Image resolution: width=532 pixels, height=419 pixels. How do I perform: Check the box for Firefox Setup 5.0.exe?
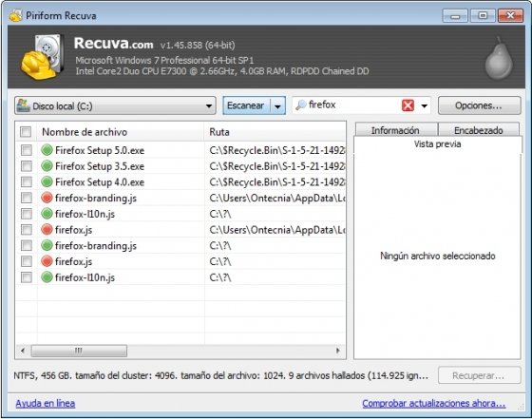pos(27,150)
